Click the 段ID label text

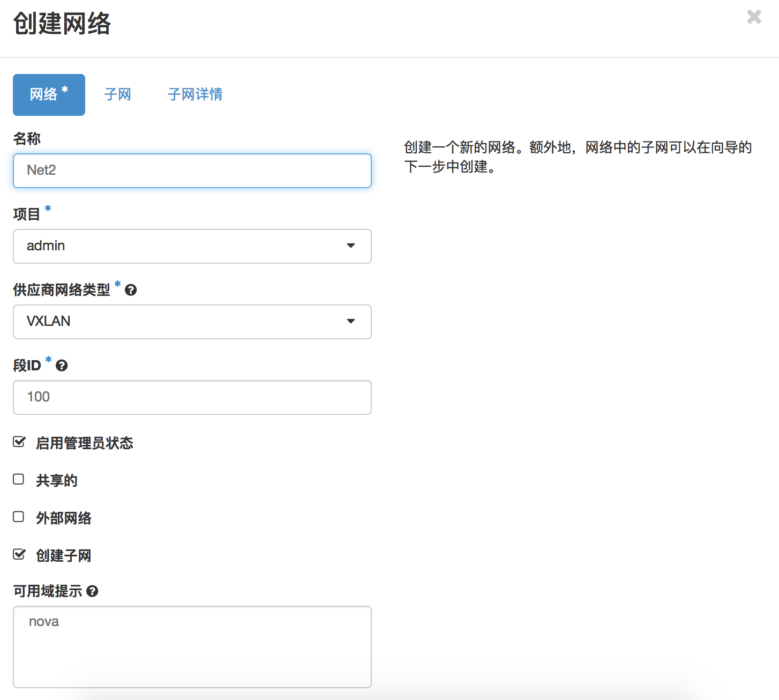pyautogui.click(x=27, y=366)
